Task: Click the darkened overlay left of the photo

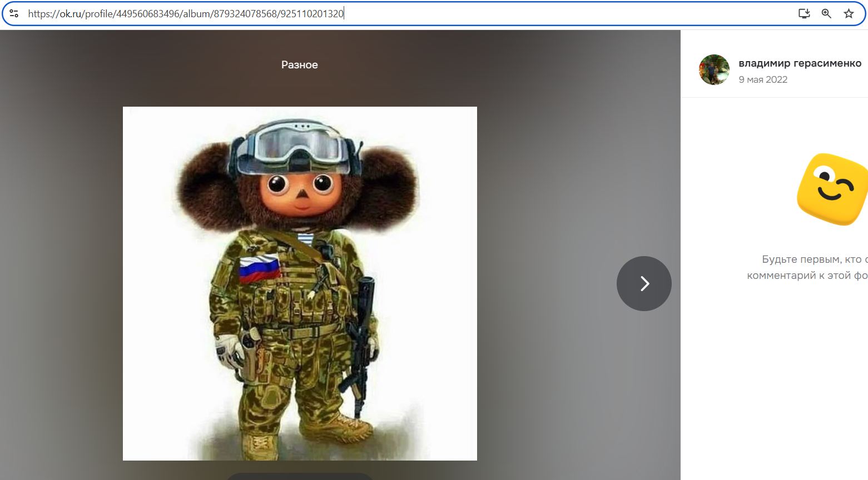Action: tap(61, 278)
